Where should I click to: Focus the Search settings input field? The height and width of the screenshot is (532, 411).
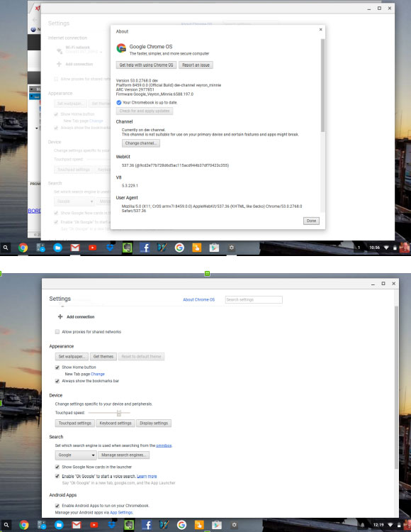(x=254, y=299)
